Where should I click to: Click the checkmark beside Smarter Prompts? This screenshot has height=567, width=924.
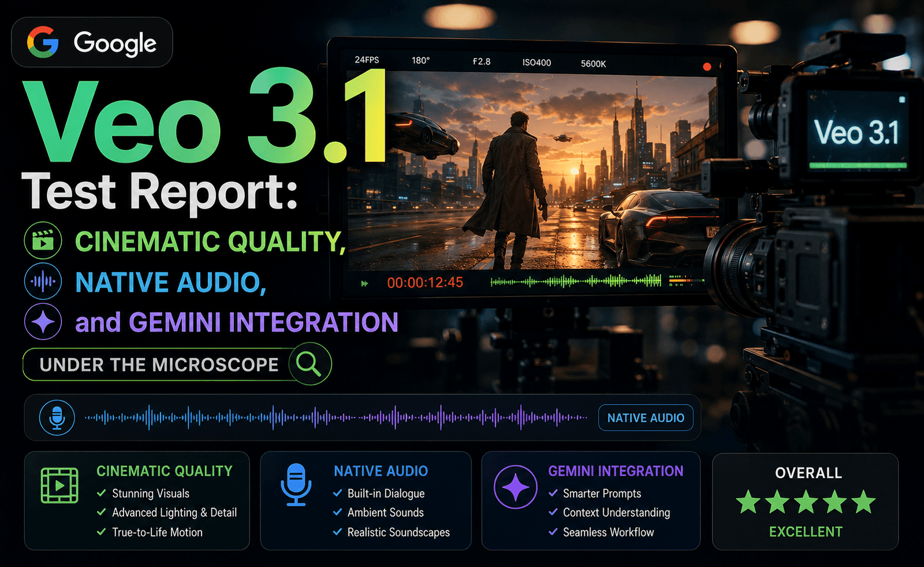click(x=553, y=493)
